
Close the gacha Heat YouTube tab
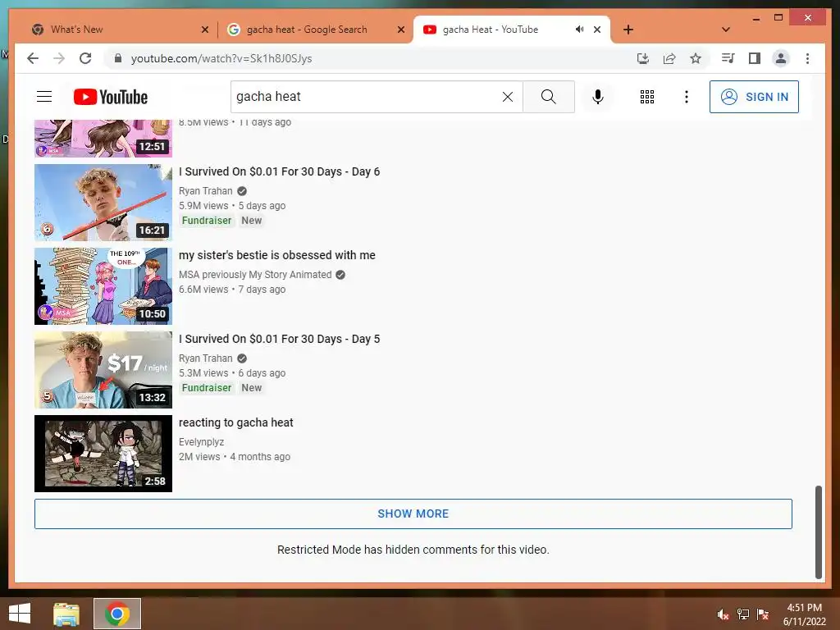pyautogui.click(x=597, y=30)
